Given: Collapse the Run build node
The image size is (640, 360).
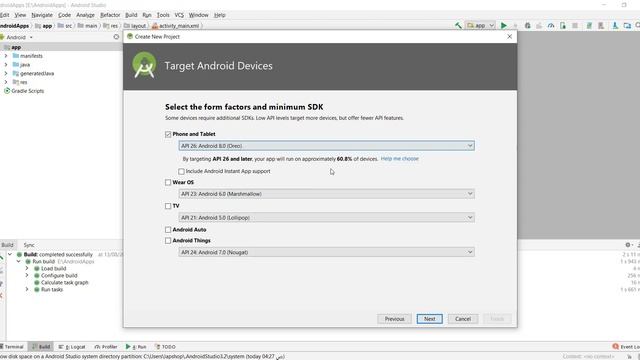Looking at the screenshot, I should (19, 261).
